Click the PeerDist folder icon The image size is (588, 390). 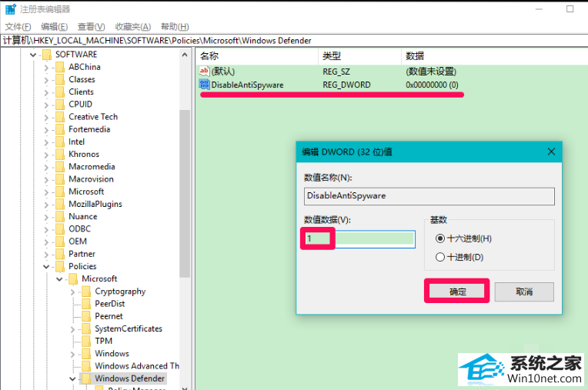86,304
